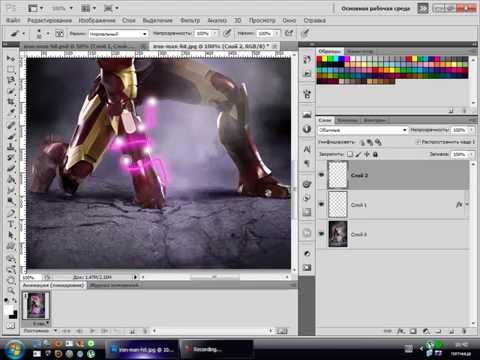Screen dimensions: 480x360
Task: Hide the Слой 1 layer
Action: [x=321, y=204]
